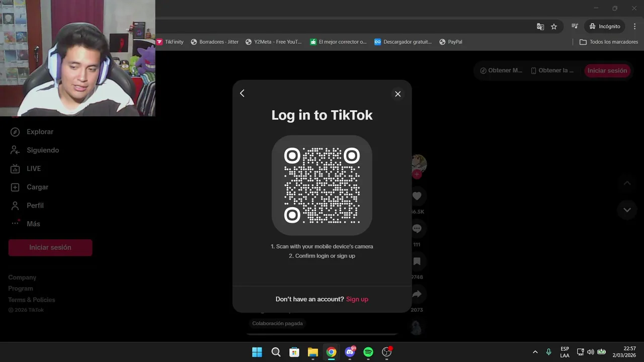Open Spotify from the taskbar

pyautogui.click(x=368, y=352)
